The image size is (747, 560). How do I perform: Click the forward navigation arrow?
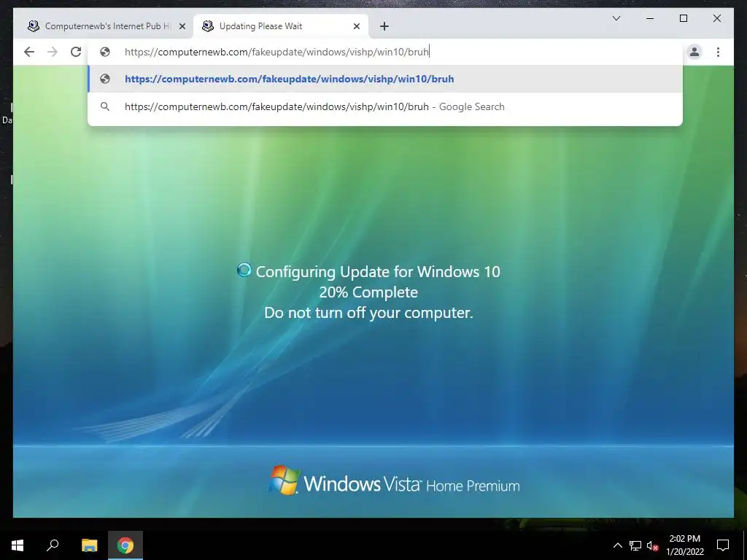(x=53, y=52)
